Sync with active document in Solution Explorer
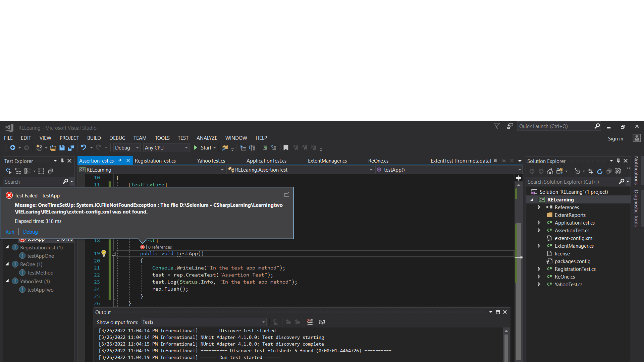 coord(591,171)
